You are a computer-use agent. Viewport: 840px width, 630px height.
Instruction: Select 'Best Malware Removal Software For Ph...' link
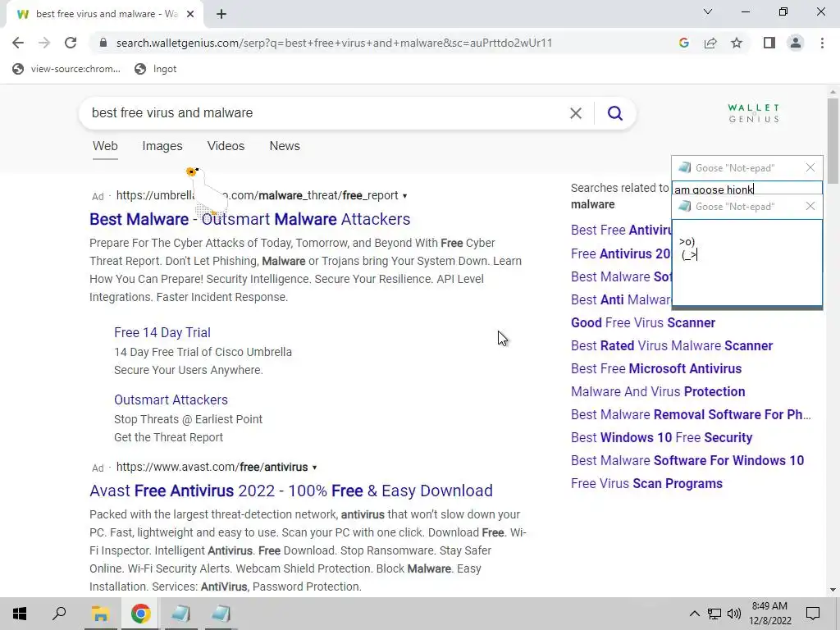click(x=691, y=414)
